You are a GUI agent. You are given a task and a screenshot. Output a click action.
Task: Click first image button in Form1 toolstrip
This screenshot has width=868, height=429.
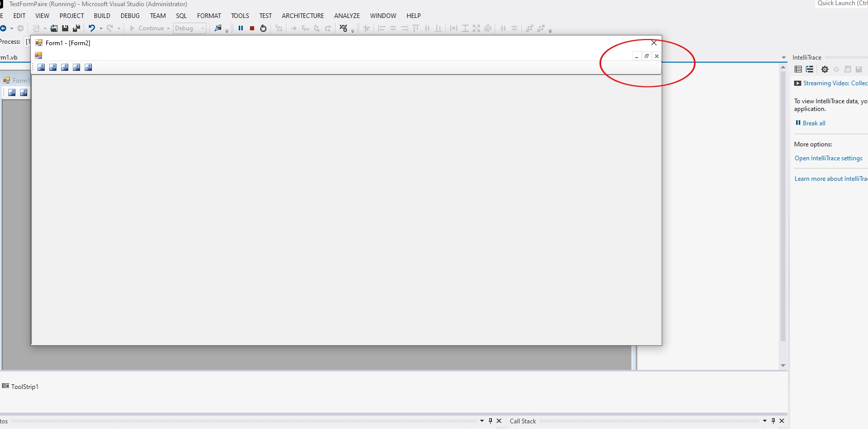pos(41,67)
